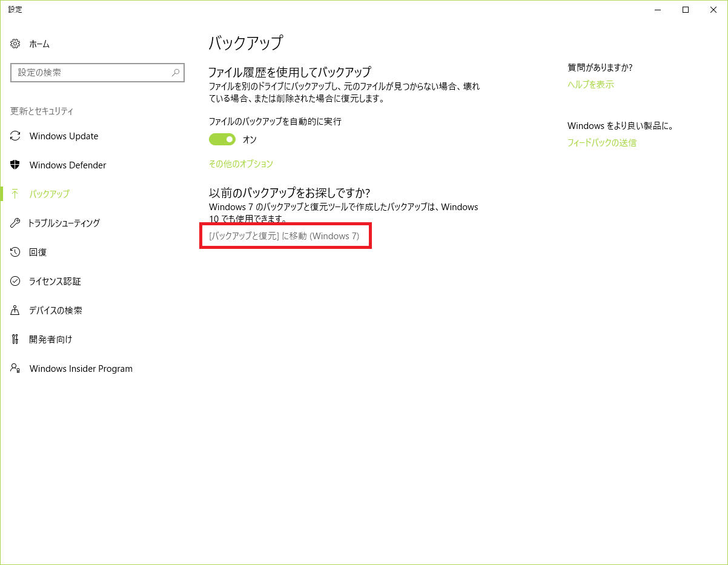Go to バックアップと復元 (Windows 7)
728x565 pixels.
pyautogui.click(x=285, y=236)
